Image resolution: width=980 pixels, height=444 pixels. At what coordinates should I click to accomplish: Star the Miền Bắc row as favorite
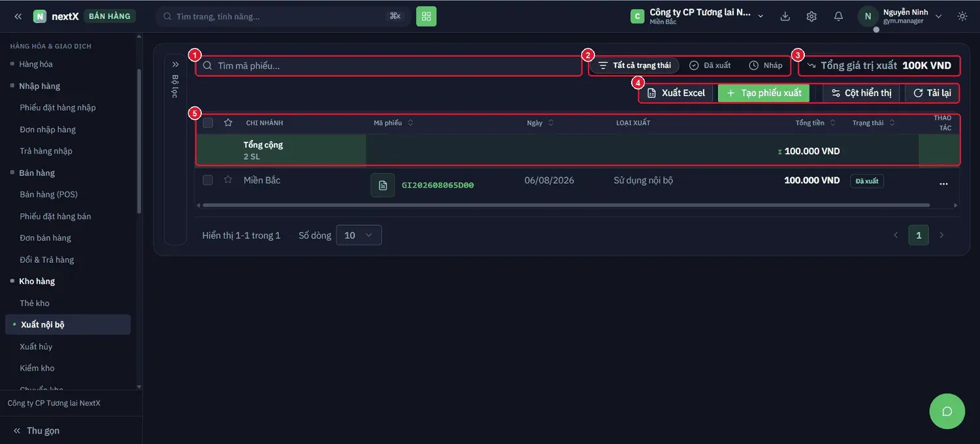click(228, 180)
